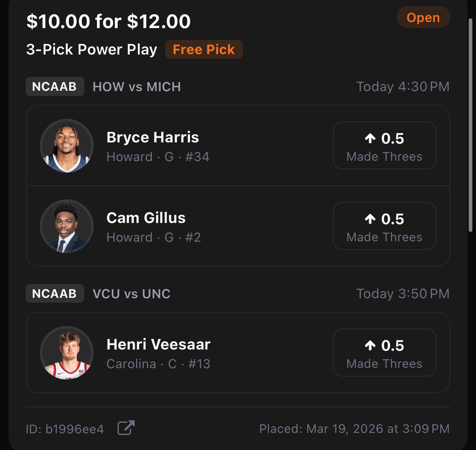Tap Henri Veesaar's player photo
This screenshot has height=450, width=476.
pos(66,353)
